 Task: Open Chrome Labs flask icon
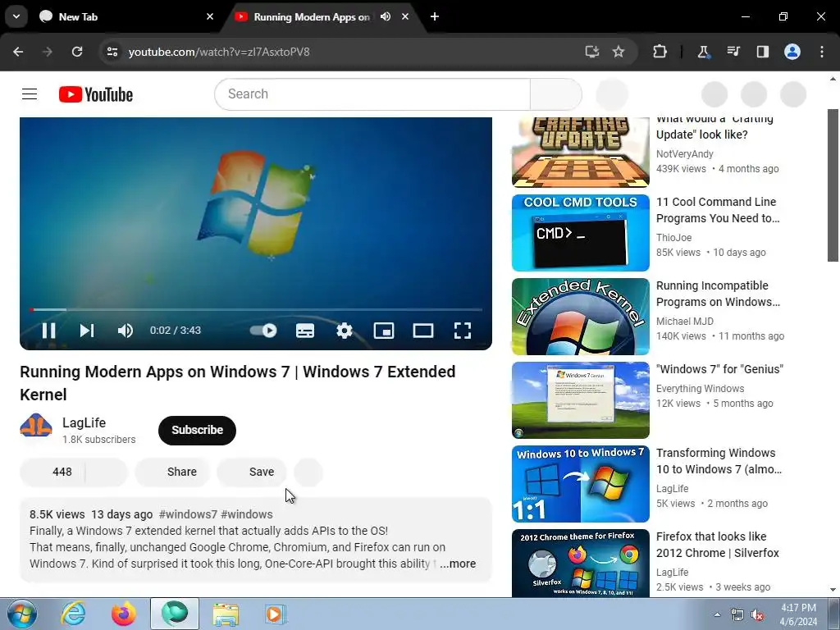703,52
